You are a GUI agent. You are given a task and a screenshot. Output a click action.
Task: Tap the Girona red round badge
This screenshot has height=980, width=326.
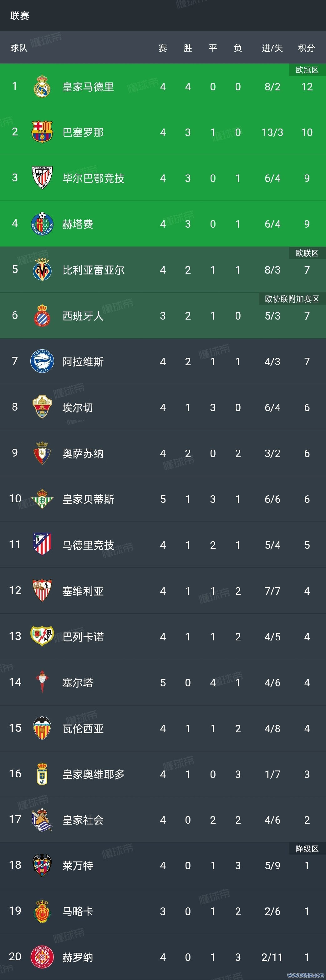tap(42, 957)
